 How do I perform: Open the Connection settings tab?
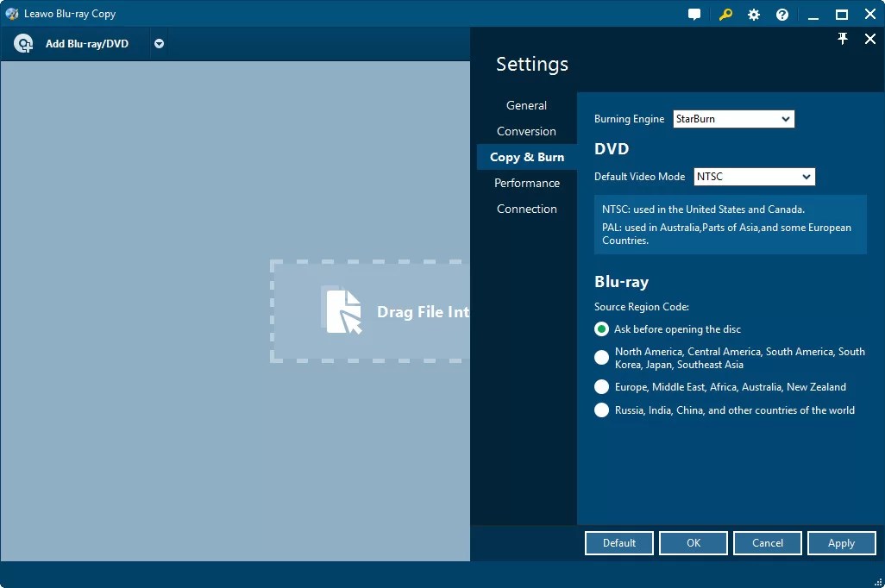(527, 209)
